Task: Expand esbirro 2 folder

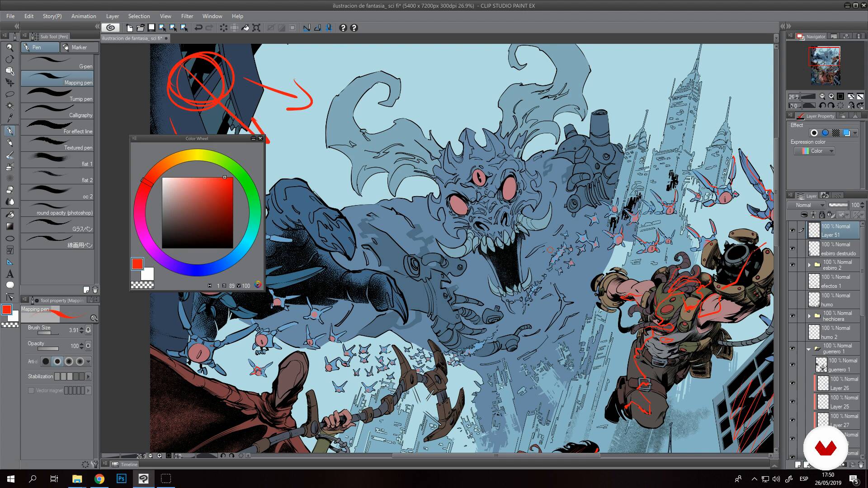Action: [x=809, y=265]
